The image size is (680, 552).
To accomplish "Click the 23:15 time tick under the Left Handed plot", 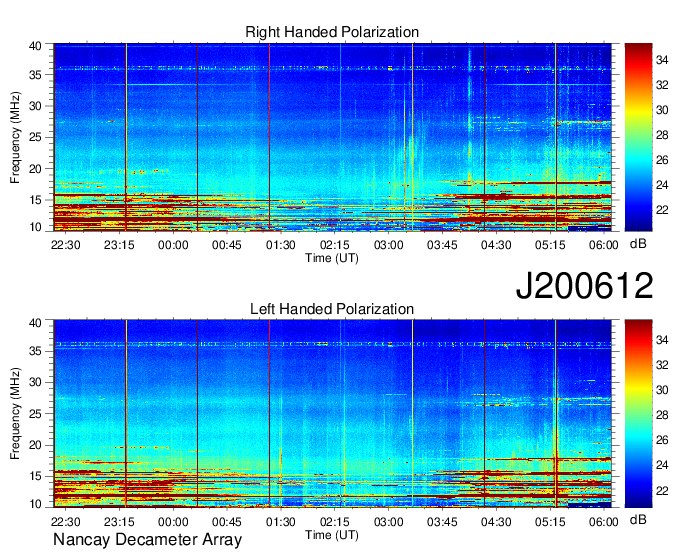I will pos(119,522).
